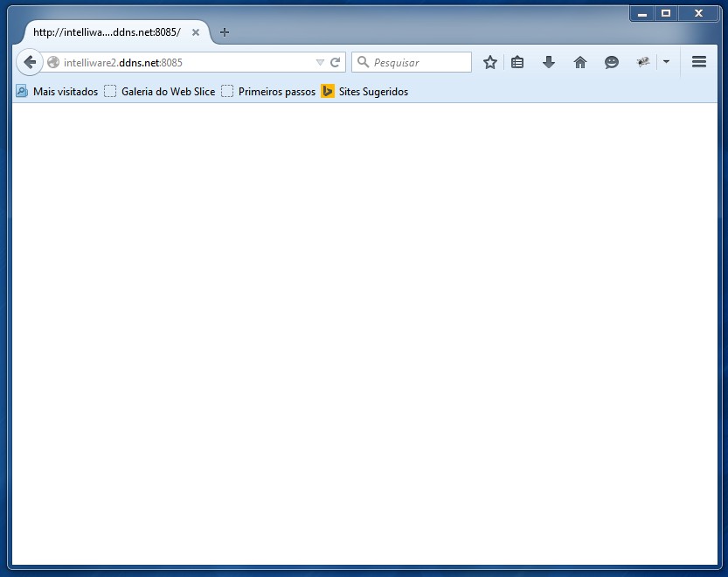
Task: Click the Bing icon on bookmarks bar
Action: tap(328, 91)
